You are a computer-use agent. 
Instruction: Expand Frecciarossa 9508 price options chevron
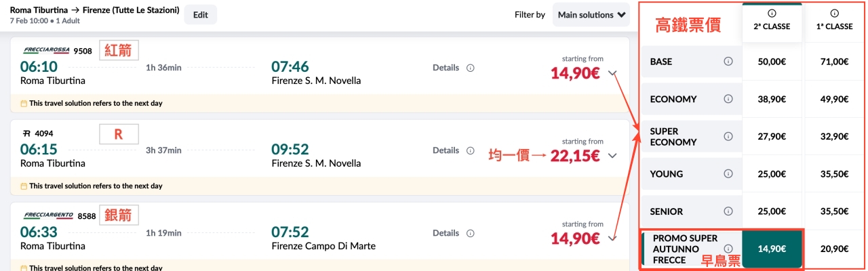pos(613,73)
